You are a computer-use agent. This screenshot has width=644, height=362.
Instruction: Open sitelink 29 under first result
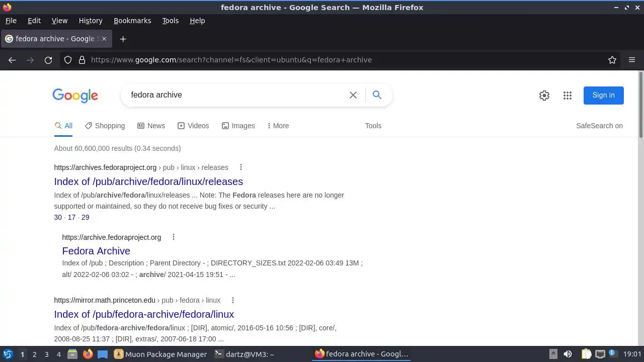point(85,217)
